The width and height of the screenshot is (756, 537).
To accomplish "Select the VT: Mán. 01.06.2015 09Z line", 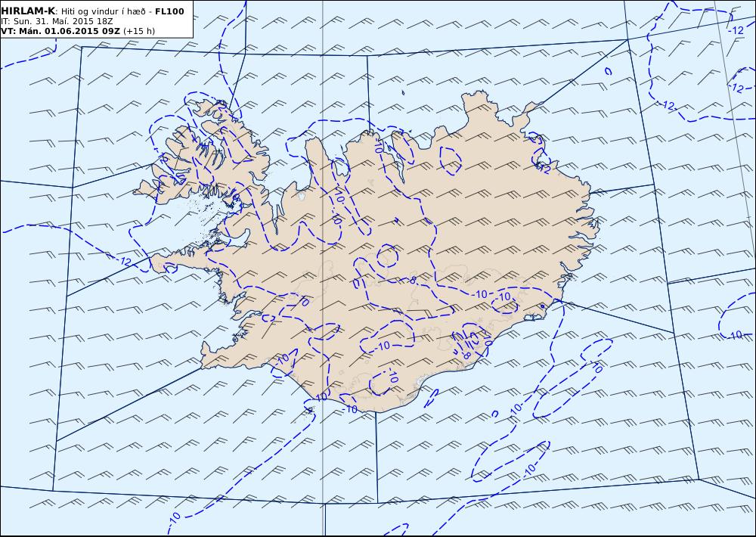I will click(x=78, y=31).
